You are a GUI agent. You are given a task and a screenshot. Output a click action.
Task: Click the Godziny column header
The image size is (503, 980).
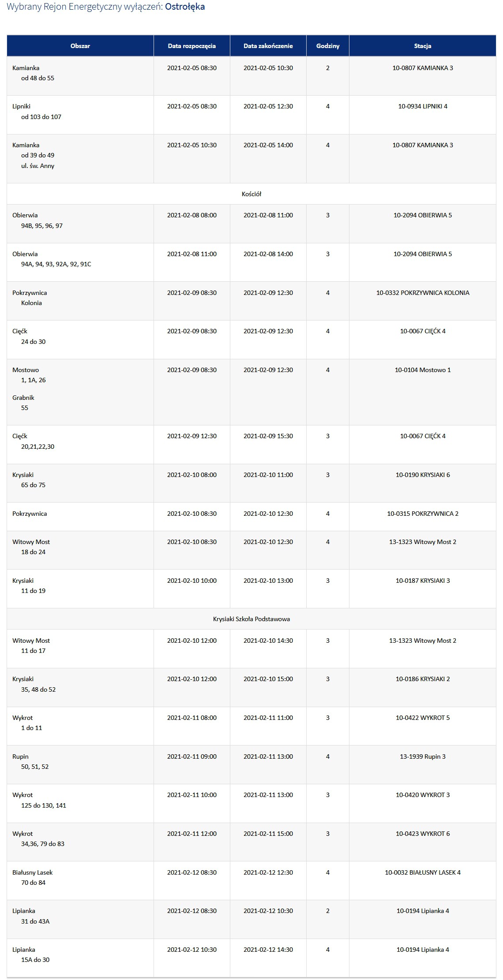click(x=328, y=46)
